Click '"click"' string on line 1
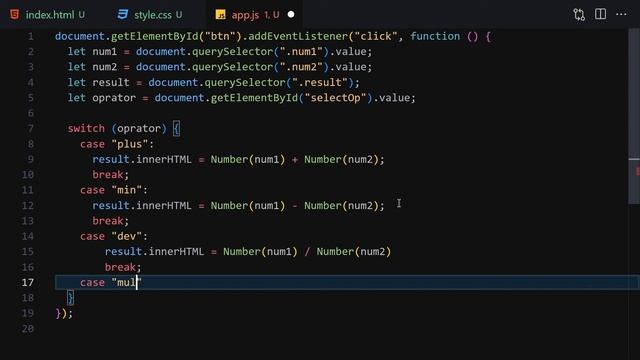Viewport: 640px width, 360px height. 376,36
